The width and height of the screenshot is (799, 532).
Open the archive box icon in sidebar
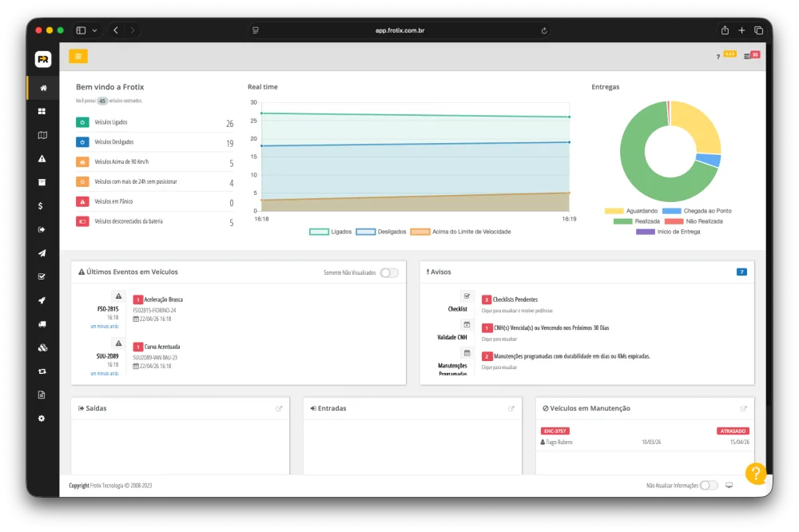pos(42,182)
